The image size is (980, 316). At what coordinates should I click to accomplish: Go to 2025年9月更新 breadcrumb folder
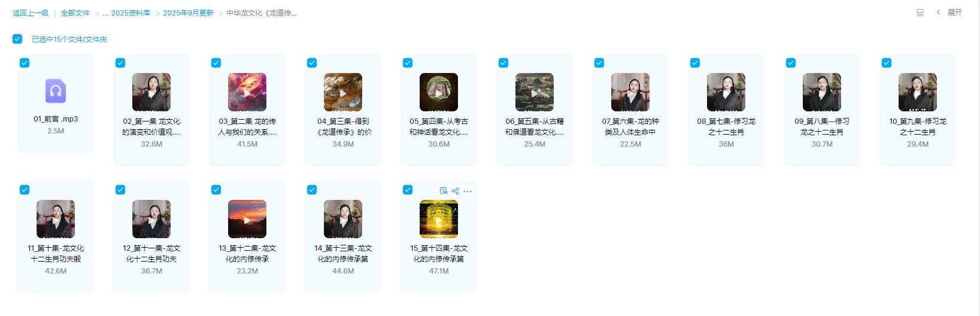coord(188,13)
